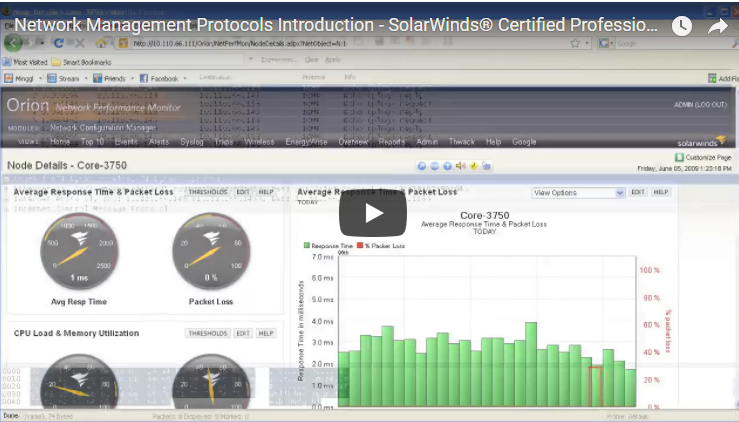Click the Packet Loss gauge

(211, 252)
